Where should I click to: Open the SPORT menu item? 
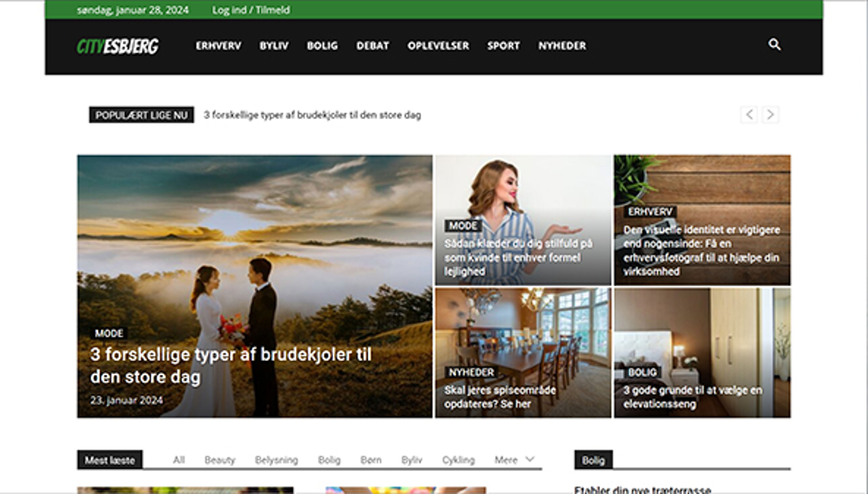pyautogui.click(x=503, y=46)
